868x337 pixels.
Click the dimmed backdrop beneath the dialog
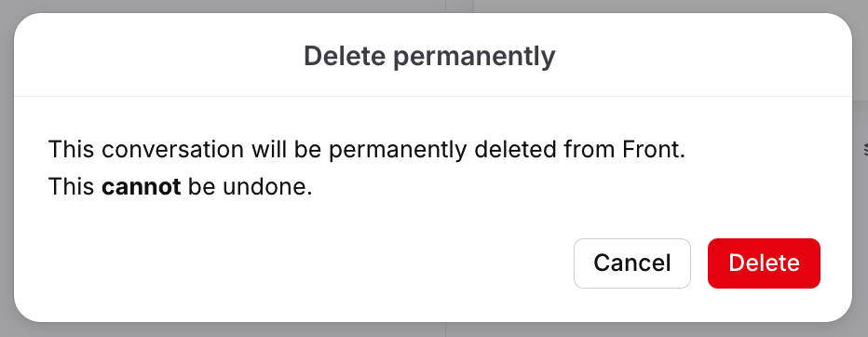[x=222, y=330]
